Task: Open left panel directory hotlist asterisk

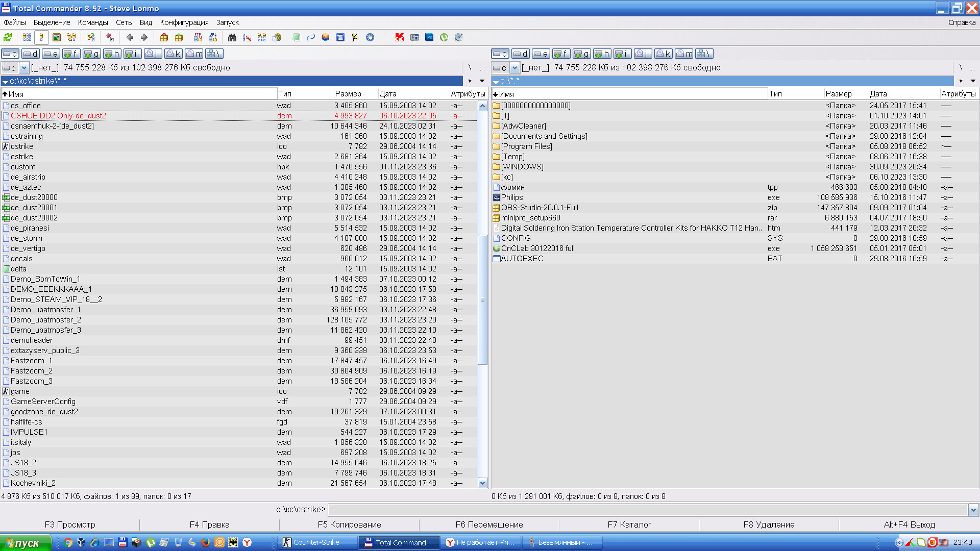Action: tap(470, 81)
